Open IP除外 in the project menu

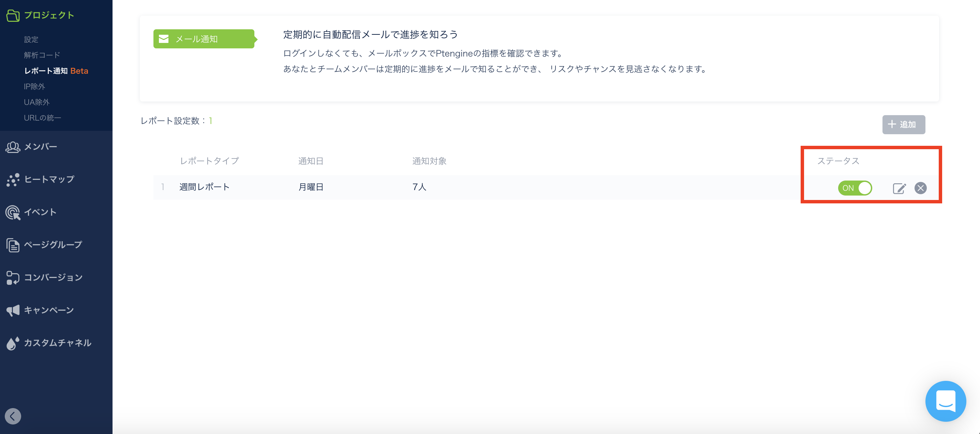click(34, 87)
